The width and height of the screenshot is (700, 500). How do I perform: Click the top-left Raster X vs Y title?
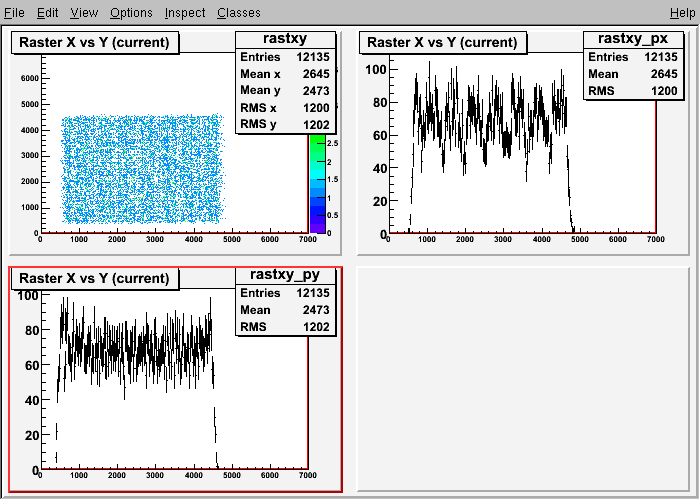[x=95, y=42]
